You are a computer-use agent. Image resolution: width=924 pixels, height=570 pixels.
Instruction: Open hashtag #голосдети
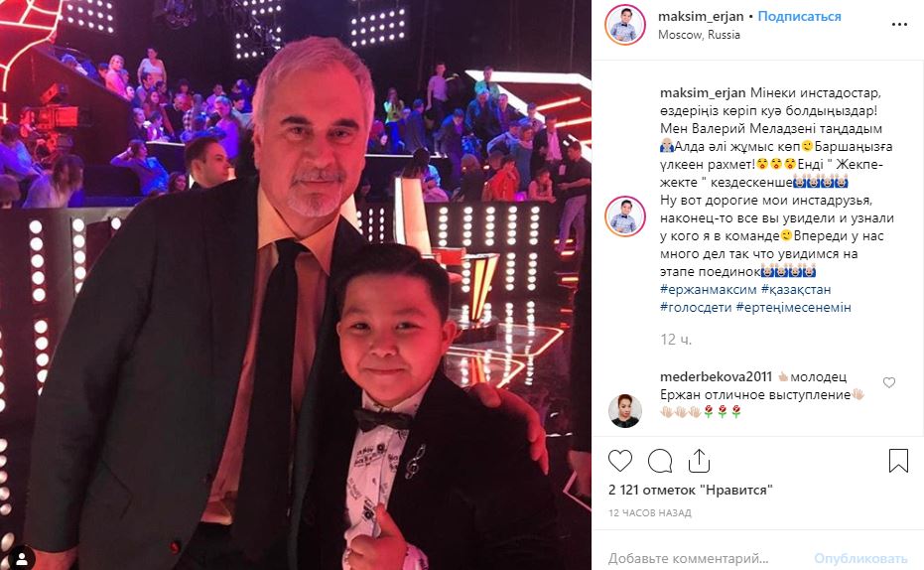click(x=696, y=307)
